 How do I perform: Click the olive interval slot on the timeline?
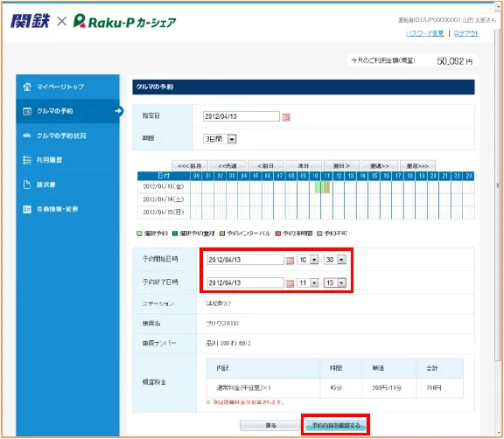coord(327,187)
